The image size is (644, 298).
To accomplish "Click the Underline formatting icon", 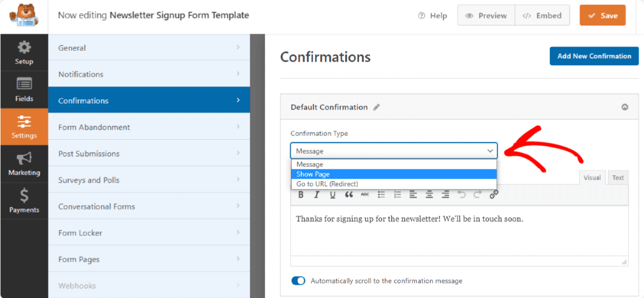I will tap(333, 195).
